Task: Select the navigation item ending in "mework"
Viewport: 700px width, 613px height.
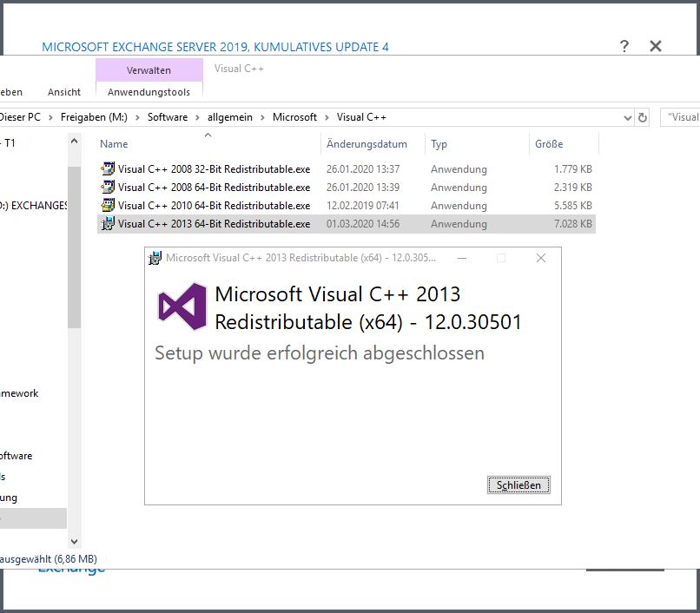Action: tap(19, 393)
